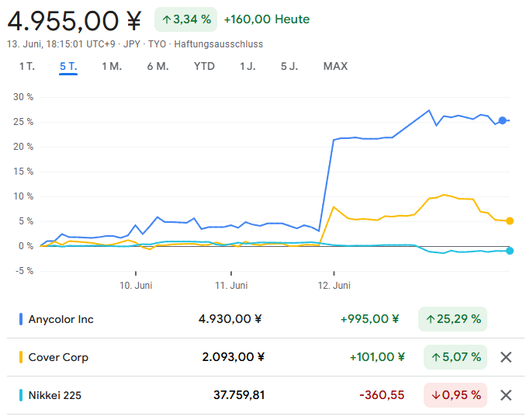Click the '30 %' y-axis label
The image size is (530, 420).
(x=23, y=97)
